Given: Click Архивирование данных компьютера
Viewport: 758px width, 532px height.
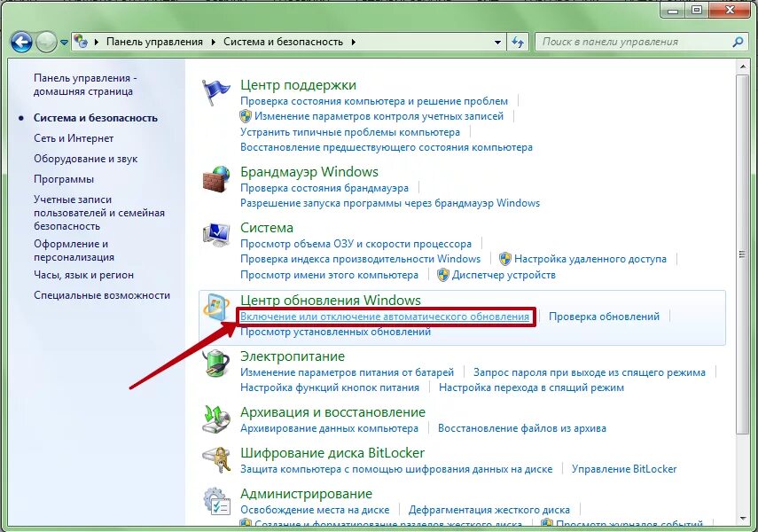Looking at the screenshot, I should [329, 428].
